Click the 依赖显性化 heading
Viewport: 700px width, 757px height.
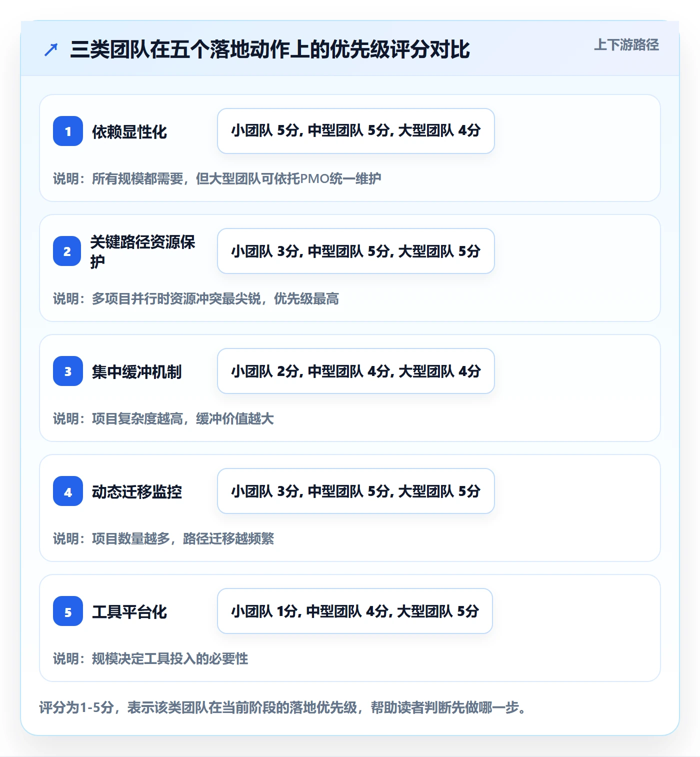[x=129, y=132]
